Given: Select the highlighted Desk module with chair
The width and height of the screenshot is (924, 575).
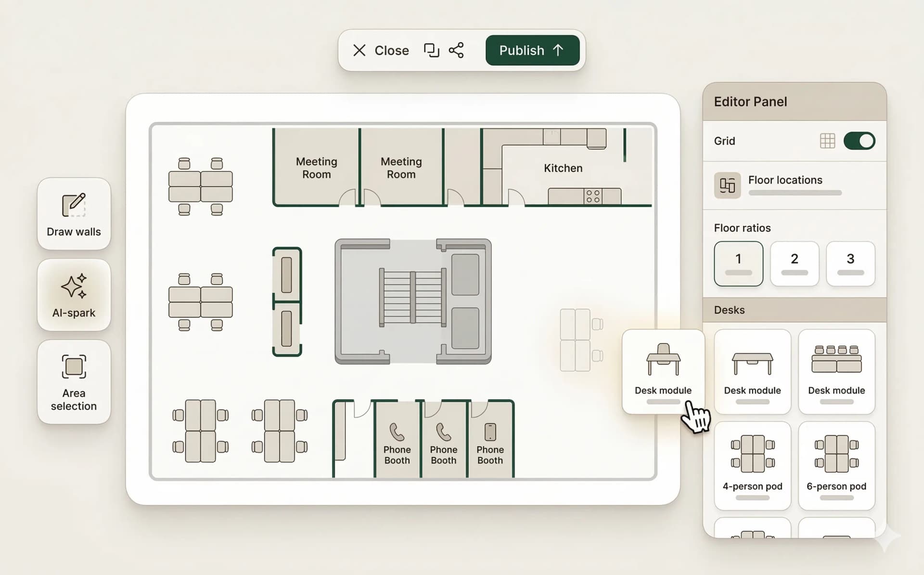Looking at the screenshot, I should coord(663,371).
